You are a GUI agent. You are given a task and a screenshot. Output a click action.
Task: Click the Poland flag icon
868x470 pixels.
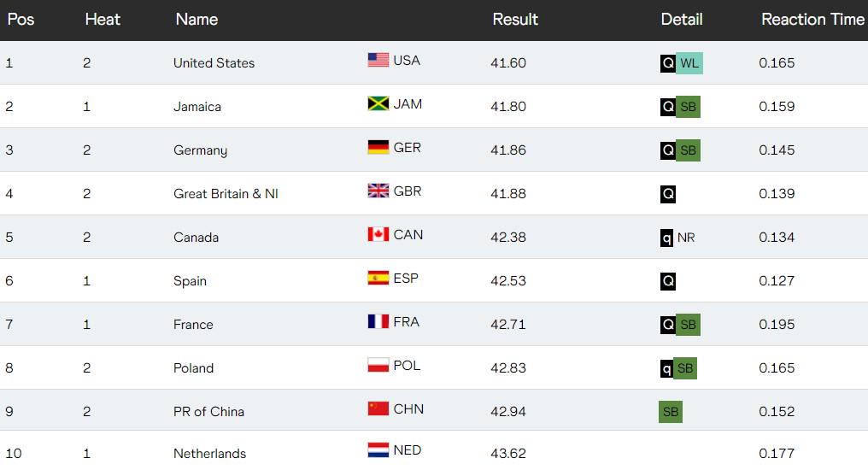coord(378,365)
